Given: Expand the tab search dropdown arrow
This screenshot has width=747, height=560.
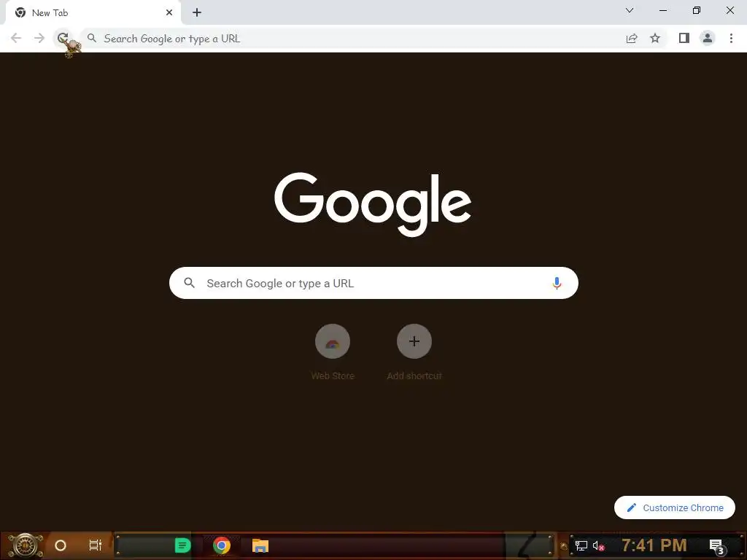Looking at the screenshot, I should (630, 10).
